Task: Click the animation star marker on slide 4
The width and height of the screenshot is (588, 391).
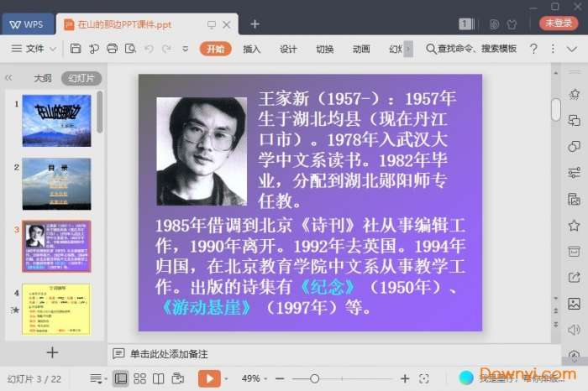Action: pos(15,310)
